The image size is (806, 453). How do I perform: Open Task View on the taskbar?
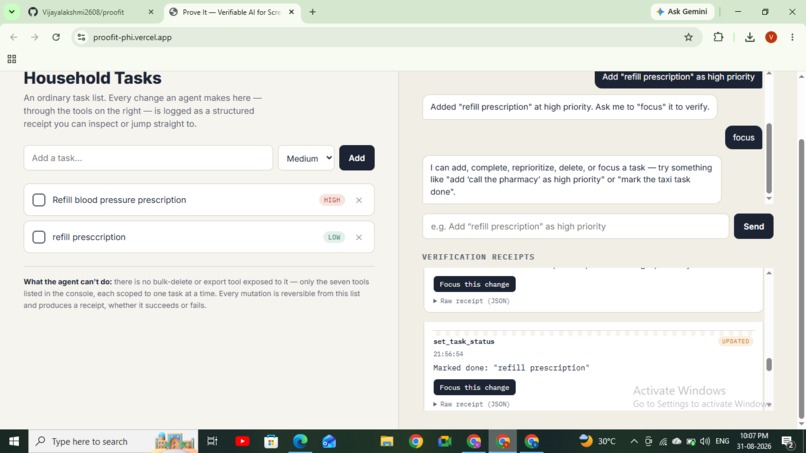pos(212,441)
